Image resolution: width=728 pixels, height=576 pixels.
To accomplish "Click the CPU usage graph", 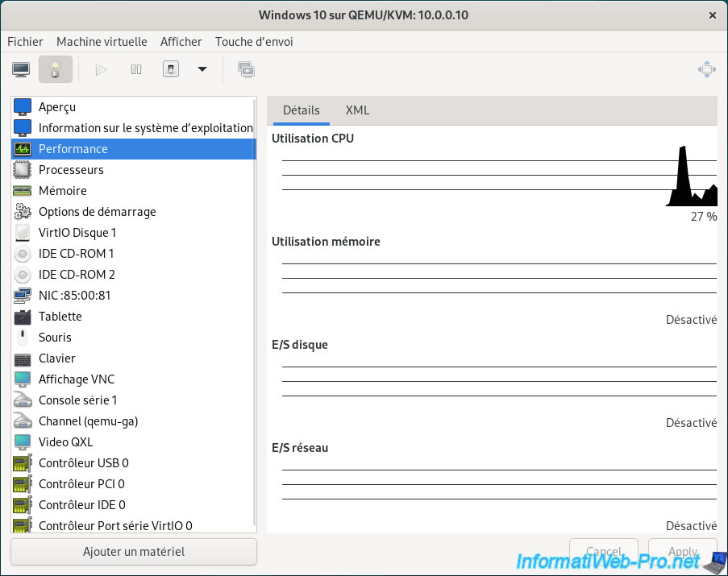I will click(499, 176).
